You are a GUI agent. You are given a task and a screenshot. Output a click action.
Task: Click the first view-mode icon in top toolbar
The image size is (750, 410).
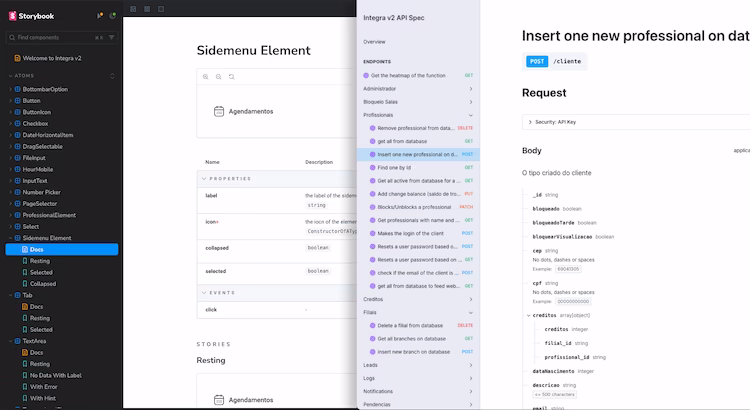pyautogui.click(x=134, y=8)
